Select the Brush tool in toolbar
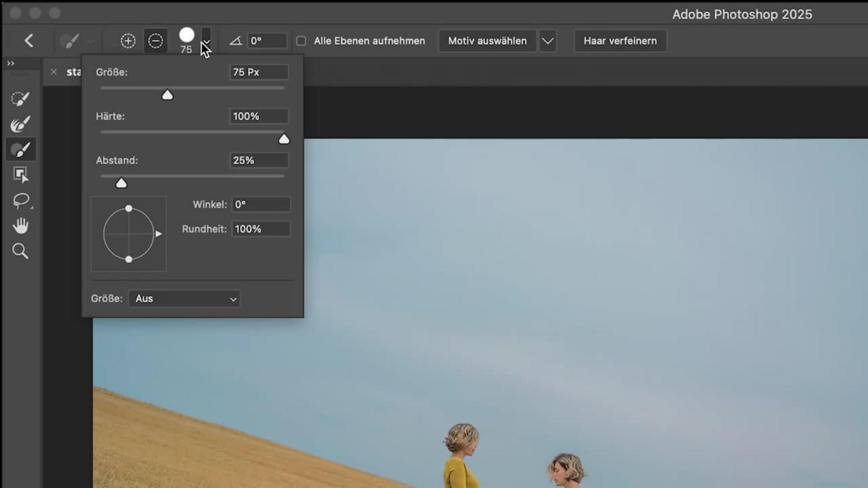The image size is (868, 488). coord(20,149)
